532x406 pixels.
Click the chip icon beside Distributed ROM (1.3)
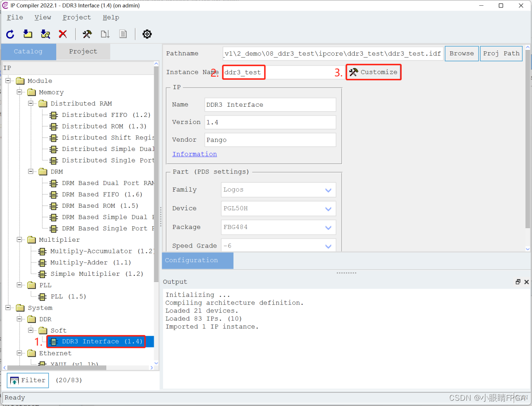pos(54,127)
